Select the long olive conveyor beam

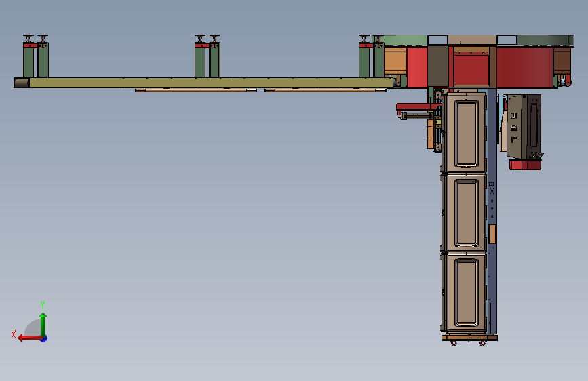pos(211,83)
